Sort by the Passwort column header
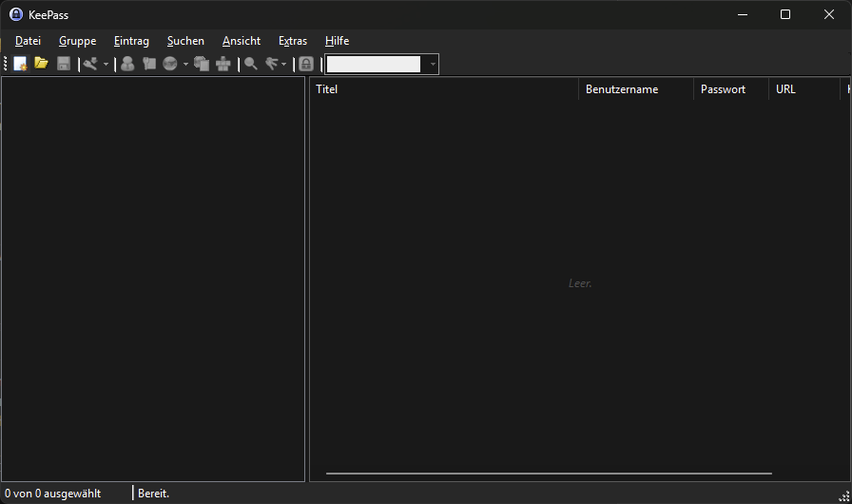 [731, 89]
